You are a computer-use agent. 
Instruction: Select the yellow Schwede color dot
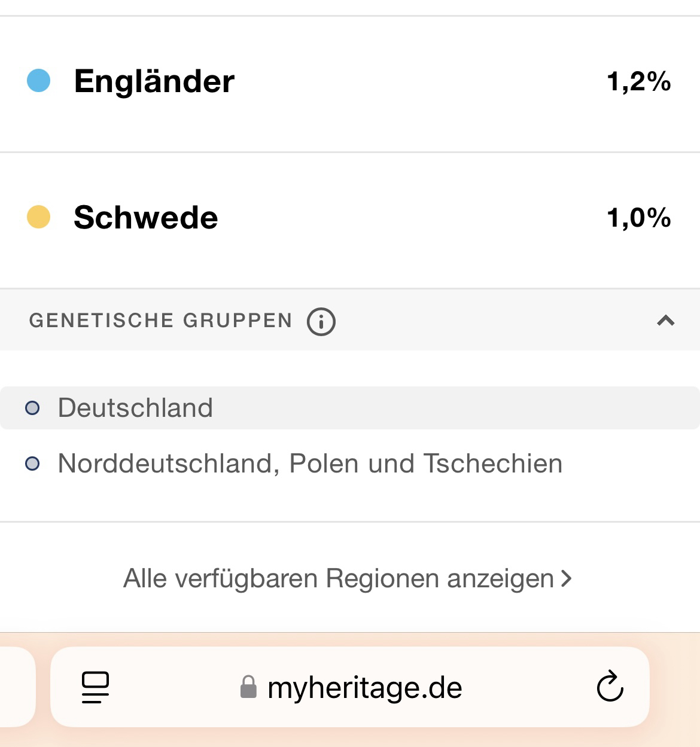[39, 217]
